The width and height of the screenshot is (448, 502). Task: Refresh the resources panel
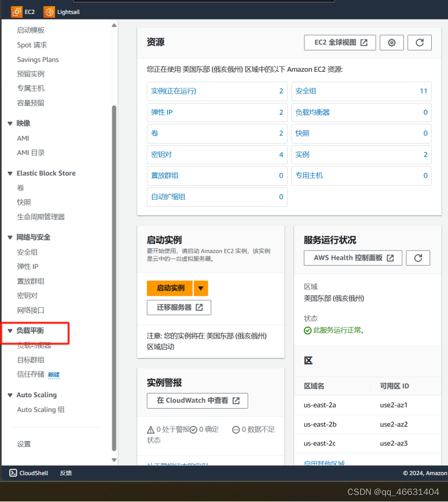419,43
